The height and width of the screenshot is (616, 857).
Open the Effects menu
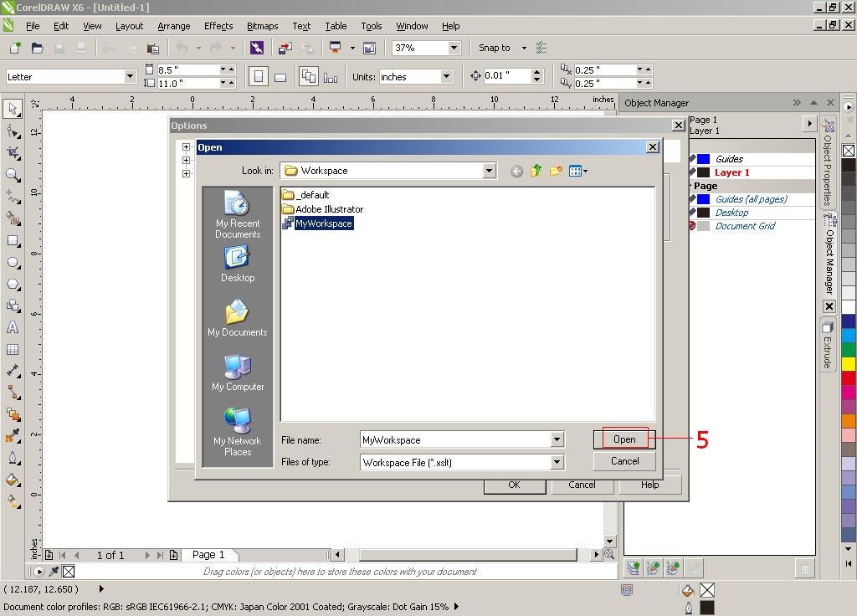click(x=218, y=26)
